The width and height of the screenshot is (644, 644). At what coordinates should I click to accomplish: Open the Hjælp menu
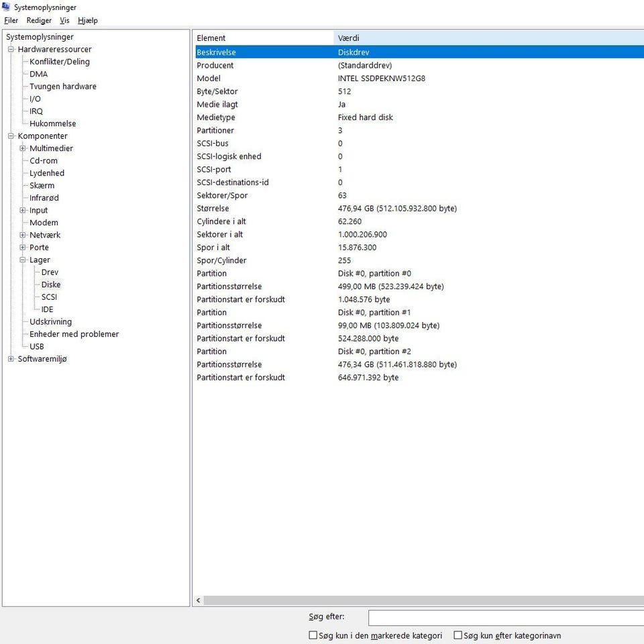(87, 20)
